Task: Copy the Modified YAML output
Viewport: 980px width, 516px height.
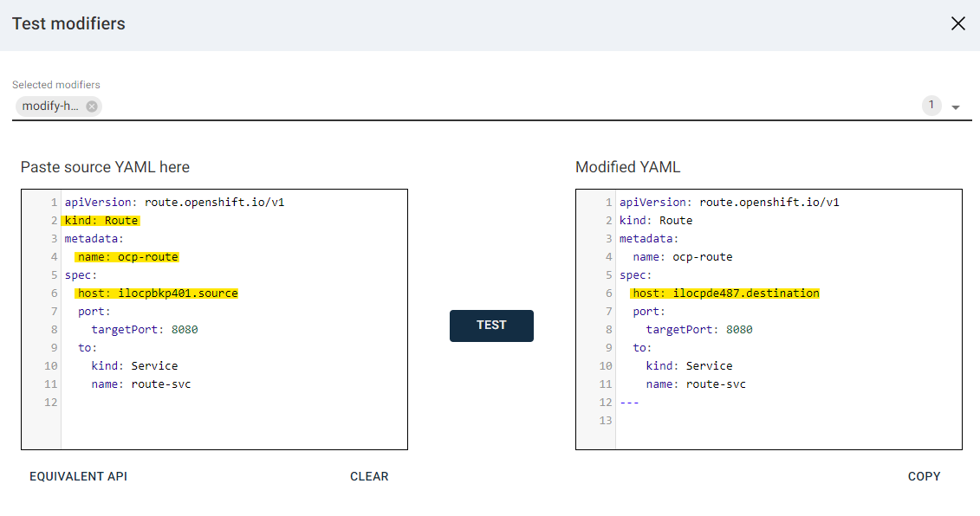Action: coord(925,475)
